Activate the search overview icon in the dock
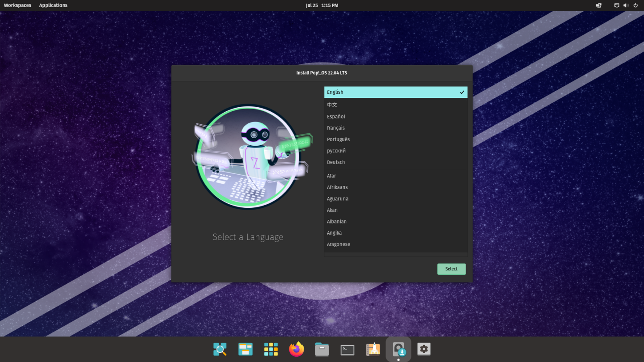 coord(220,349)
